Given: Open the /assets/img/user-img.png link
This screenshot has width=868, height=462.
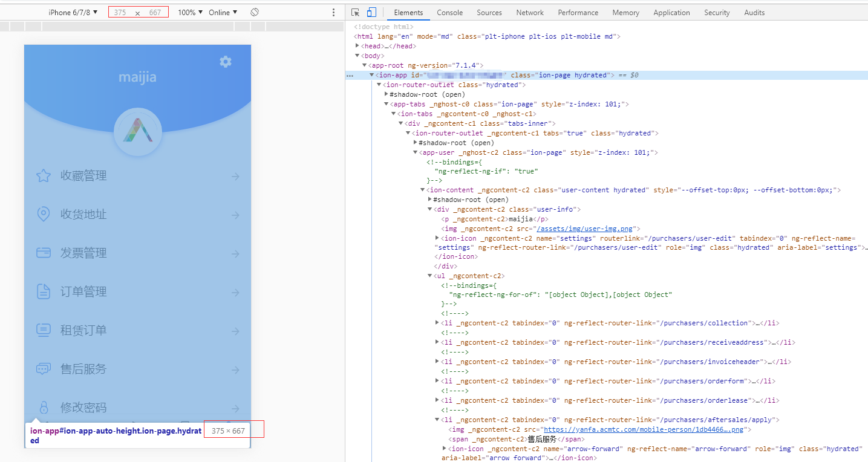Looking at the screenshot, I should [584, 229].
